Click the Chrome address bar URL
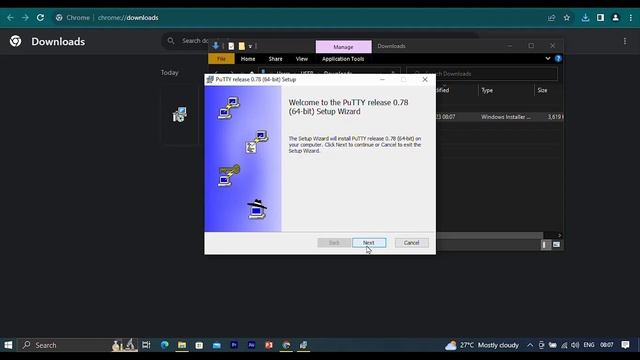 pyautogui.click(x=128, y=18)
